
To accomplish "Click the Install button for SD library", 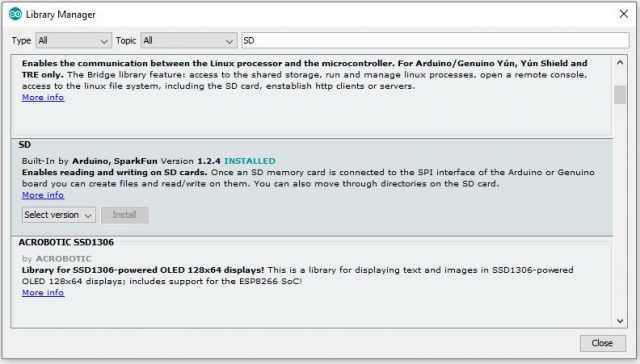I will (125, 215).
